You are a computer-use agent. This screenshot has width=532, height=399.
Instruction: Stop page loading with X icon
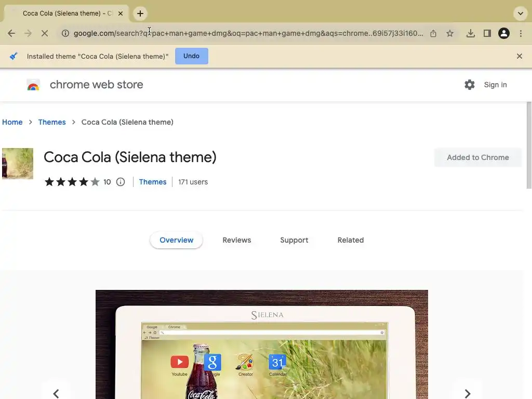pos(45,33)
